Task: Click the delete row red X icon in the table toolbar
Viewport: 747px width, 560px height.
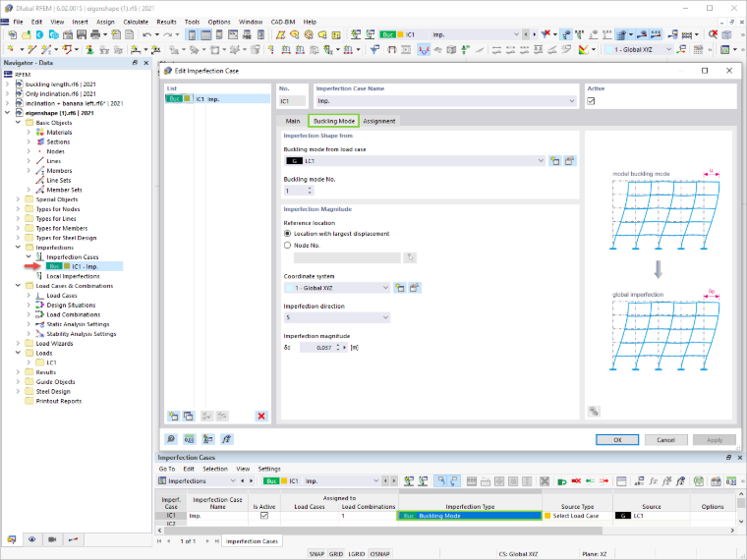Action: 576,481
